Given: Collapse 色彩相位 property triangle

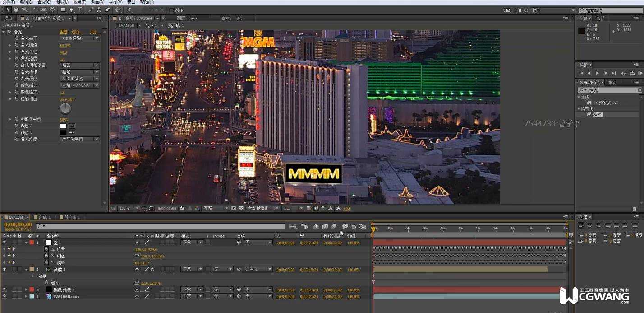Looking at the screenshot, I should (x=10, y=99).
